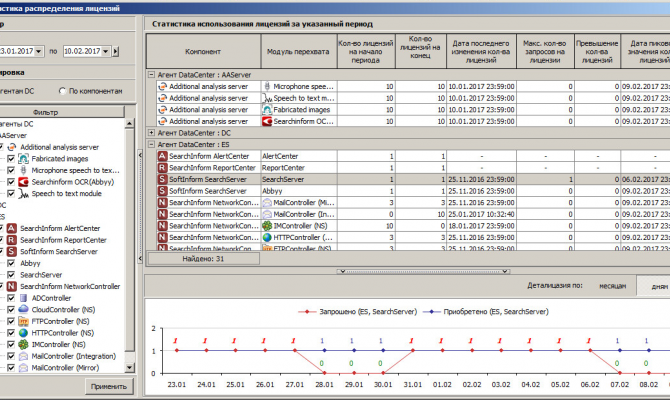Uncheck ADController checkbox

pyautogui.click(x=11, y=298)
